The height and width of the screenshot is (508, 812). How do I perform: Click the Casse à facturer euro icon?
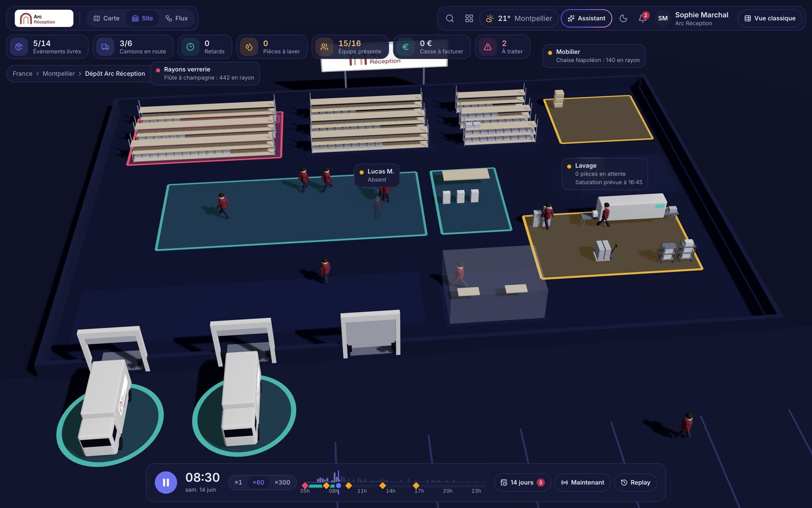[x=405, y=47]
